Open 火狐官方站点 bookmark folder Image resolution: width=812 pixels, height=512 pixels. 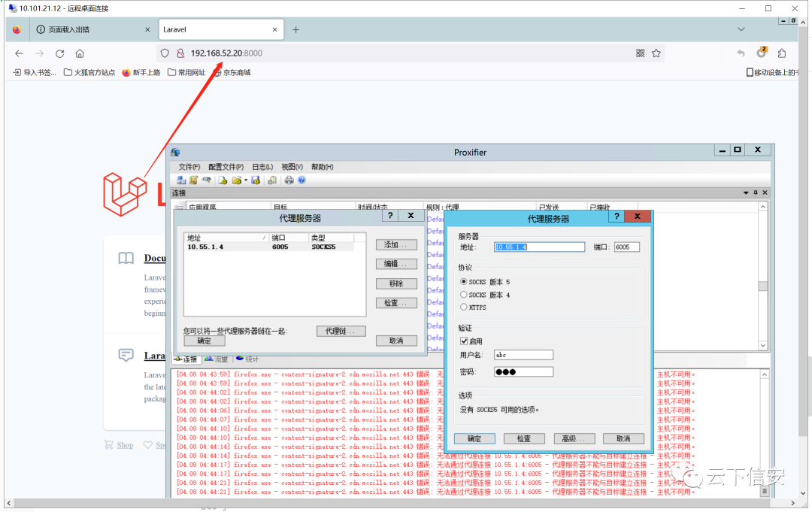pyautogui.click(x=89, y=72)
